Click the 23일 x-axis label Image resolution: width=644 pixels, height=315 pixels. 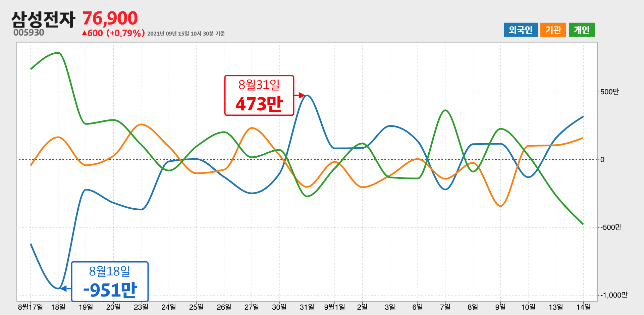[141, 307]
